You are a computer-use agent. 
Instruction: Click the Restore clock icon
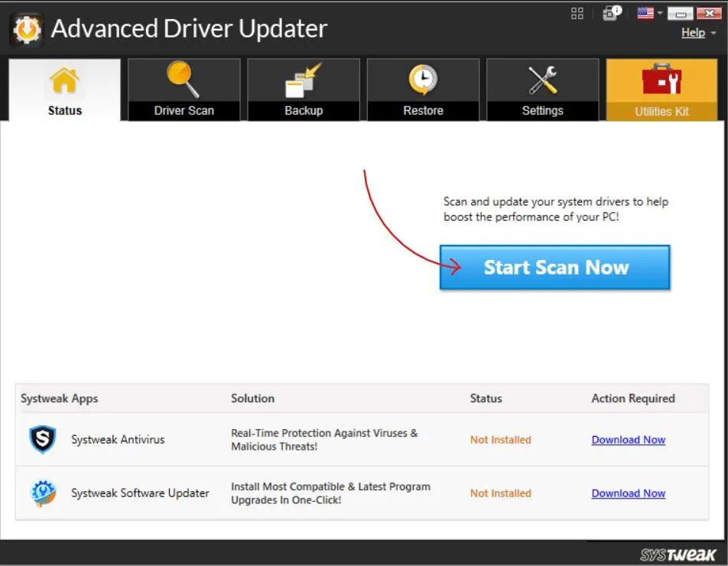tap(423, 80)
